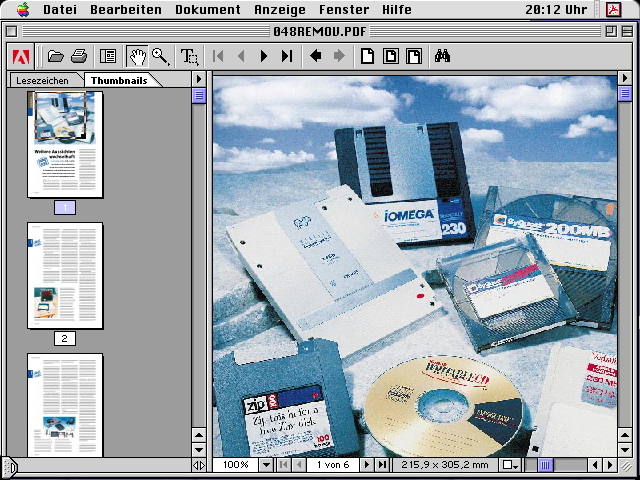Image resolution: width=640 pixels, height=480 pixels.
Task: Open the Anzeige menu
Action: [280, 9]
